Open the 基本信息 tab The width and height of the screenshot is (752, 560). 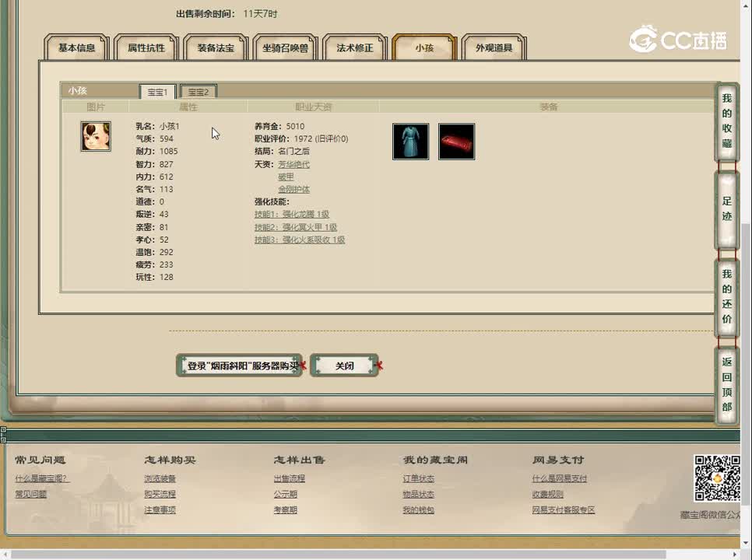point(77,47)
